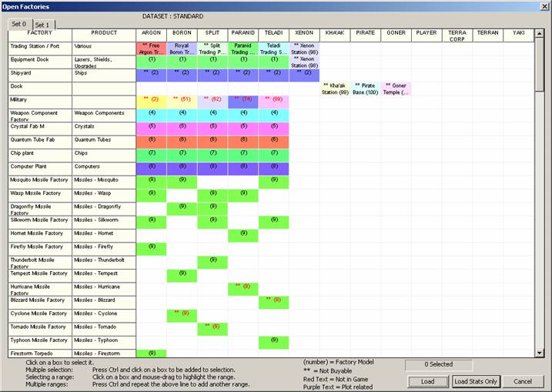Screen dimensions: 552x392
Task: Click the Paranid Hurricane Missile cell
Action: point(243,288)
